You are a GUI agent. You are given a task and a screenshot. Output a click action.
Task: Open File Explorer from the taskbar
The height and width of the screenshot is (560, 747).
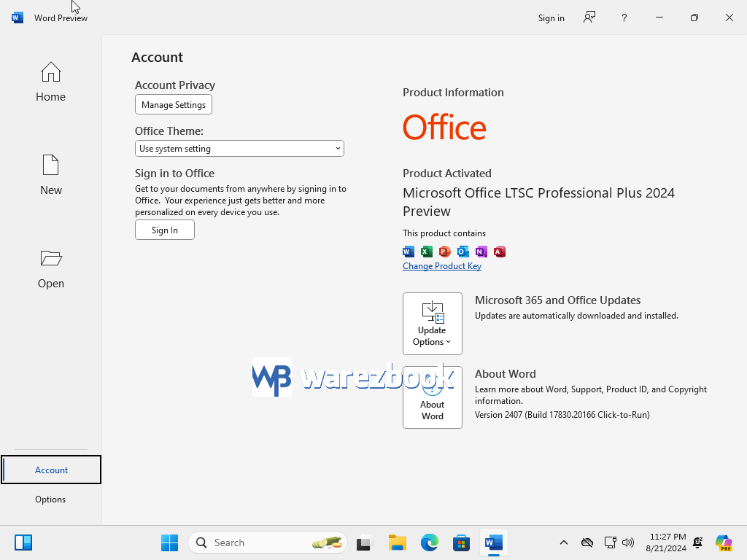(398, 542)
